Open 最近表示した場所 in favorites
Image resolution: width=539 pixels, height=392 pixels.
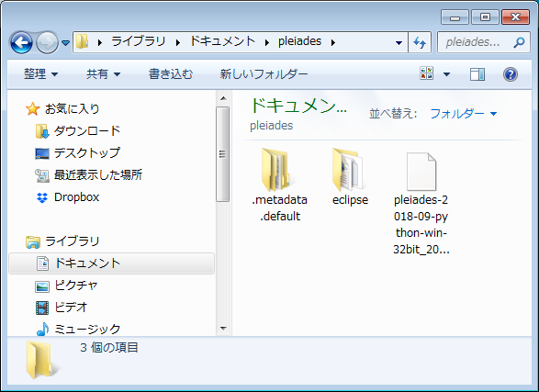tap(89, 174)
